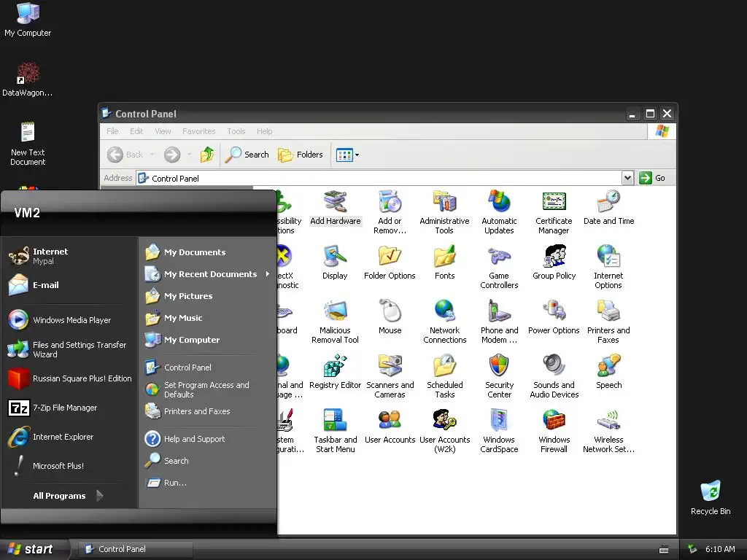This screenshot has height=560, width=747.
Task: Open Scanners and Cameras icon
Action: [x=390, y=377]
